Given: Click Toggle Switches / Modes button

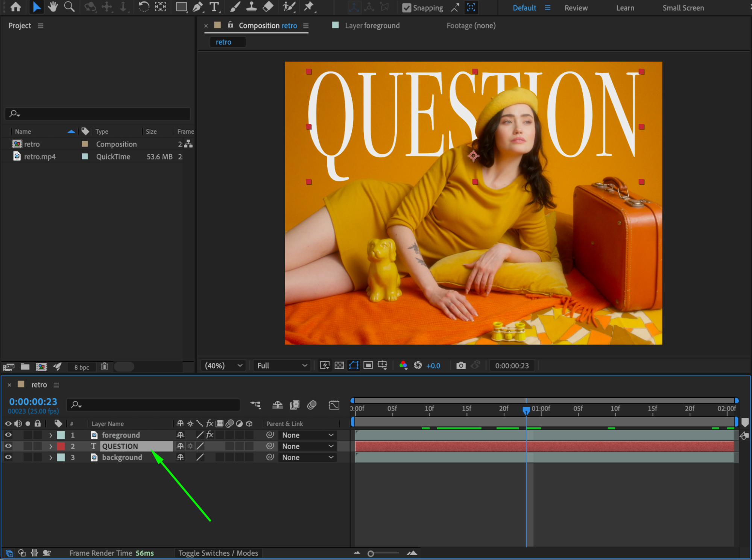Looking at the screenshot, I should pos(218,553).
